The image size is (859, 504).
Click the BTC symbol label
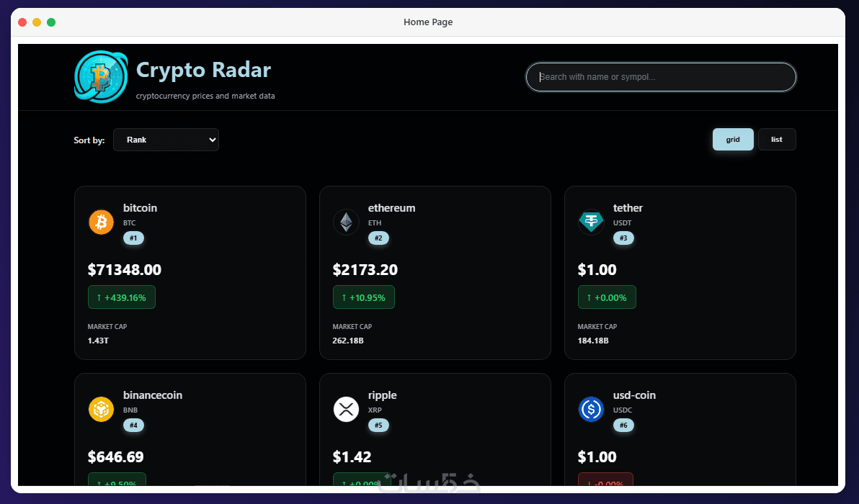129,222
